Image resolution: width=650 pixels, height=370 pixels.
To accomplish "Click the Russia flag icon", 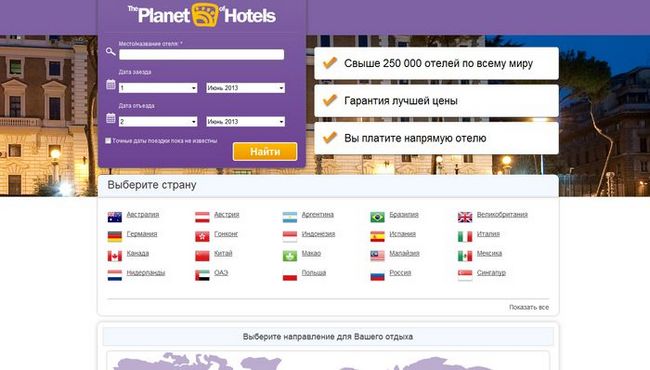I will [x=377, y=275].
